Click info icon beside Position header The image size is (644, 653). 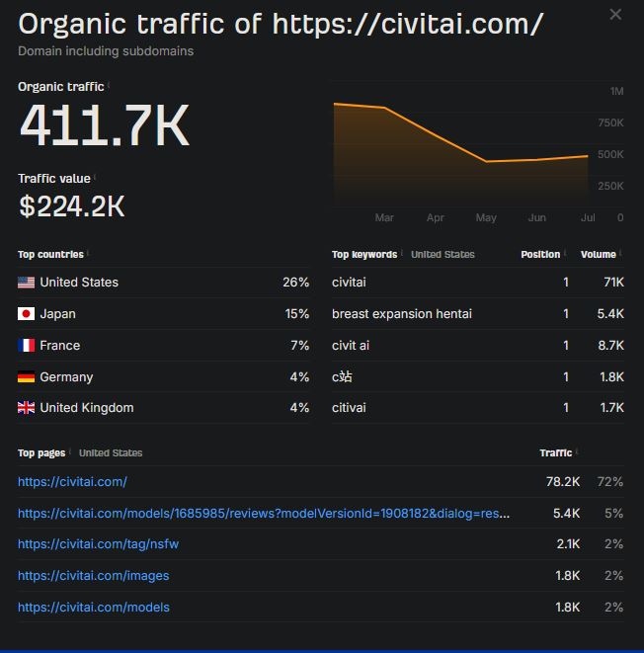[x=565, y=253]
